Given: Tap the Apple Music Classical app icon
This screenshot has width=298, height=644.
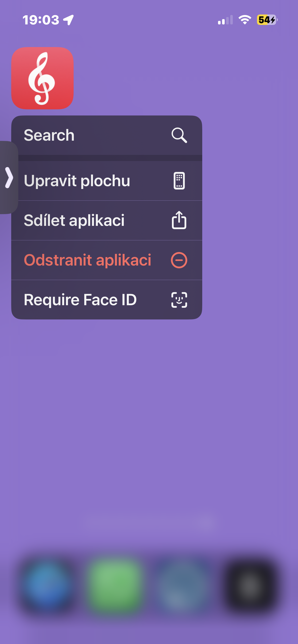Looking at the screenshot, I should click(42, 78).
